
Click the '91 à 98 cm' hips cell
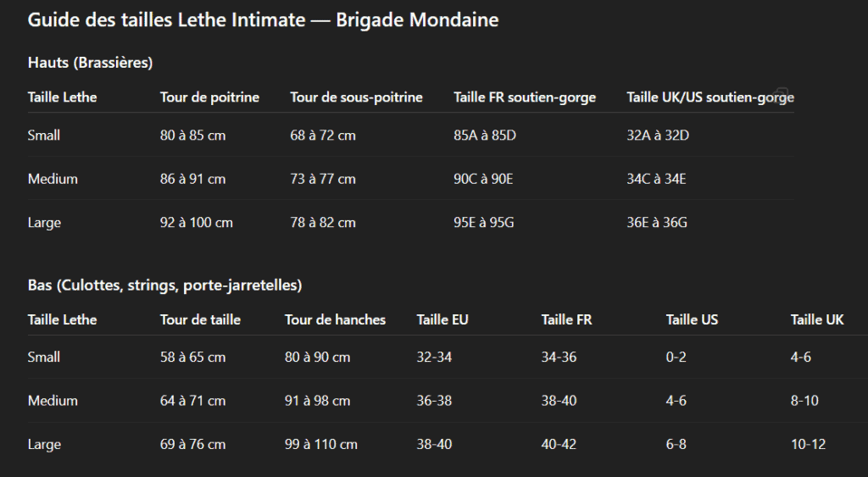317,401
